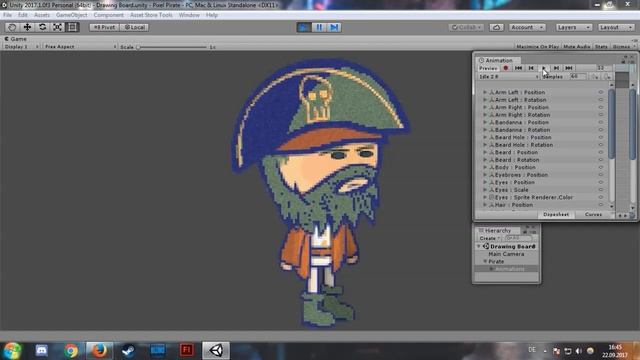This screenshot has width=640, height=360.
Task: Expand Eyes : Scale property
Action: click(x=485, y=190)
